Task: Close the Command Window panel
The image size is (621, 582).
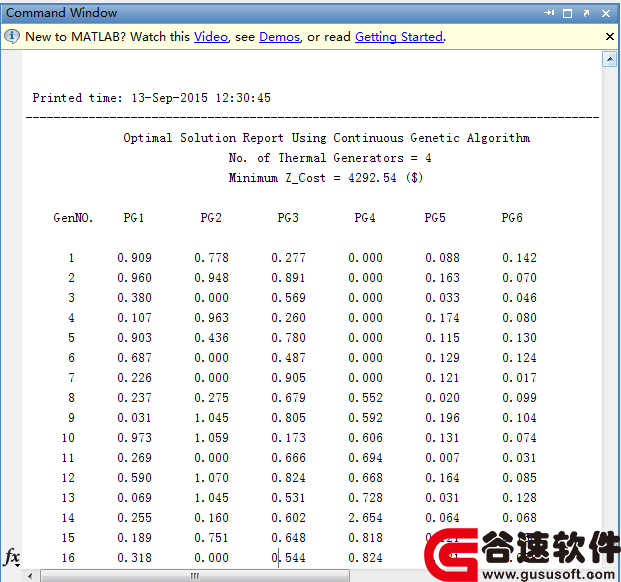Action: coord(606,13)
